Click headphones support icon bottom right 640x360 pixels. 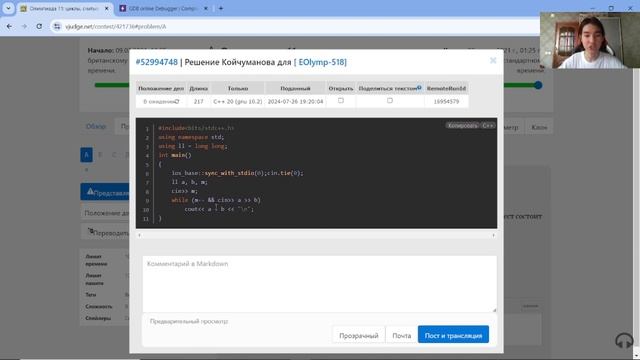click(x=624, y=340)
